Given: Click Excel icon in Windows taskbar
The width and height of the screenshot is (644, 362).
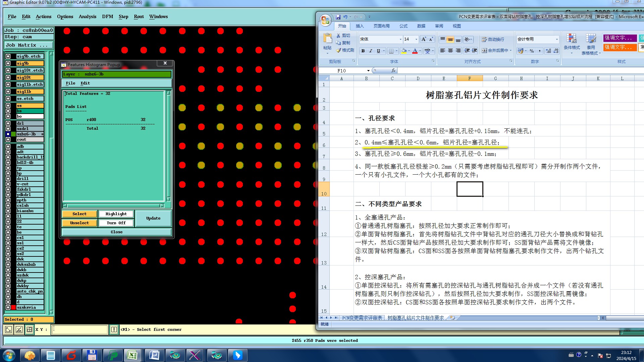Looking at the screenshot, I should (132, 355).
